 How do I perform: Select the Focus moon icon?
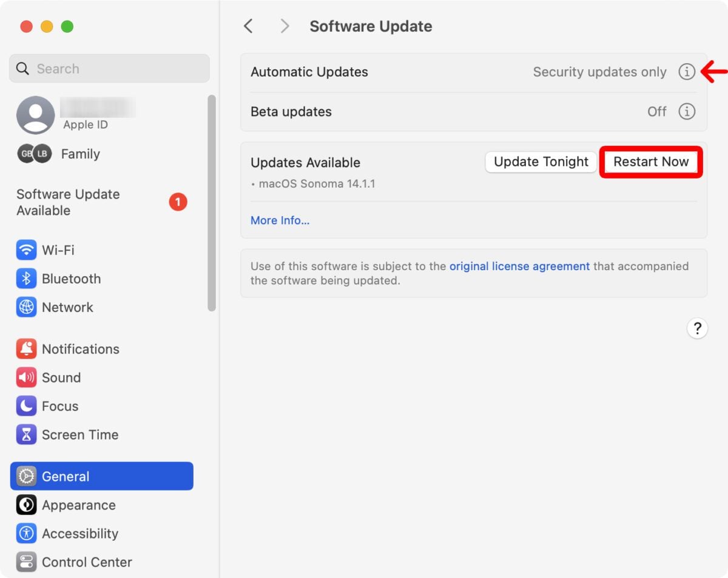[x=26, y=406]
